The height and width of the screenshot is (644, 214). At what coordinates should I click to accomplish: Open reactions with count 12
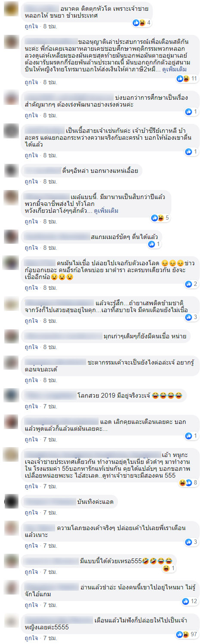pos(190,602)
